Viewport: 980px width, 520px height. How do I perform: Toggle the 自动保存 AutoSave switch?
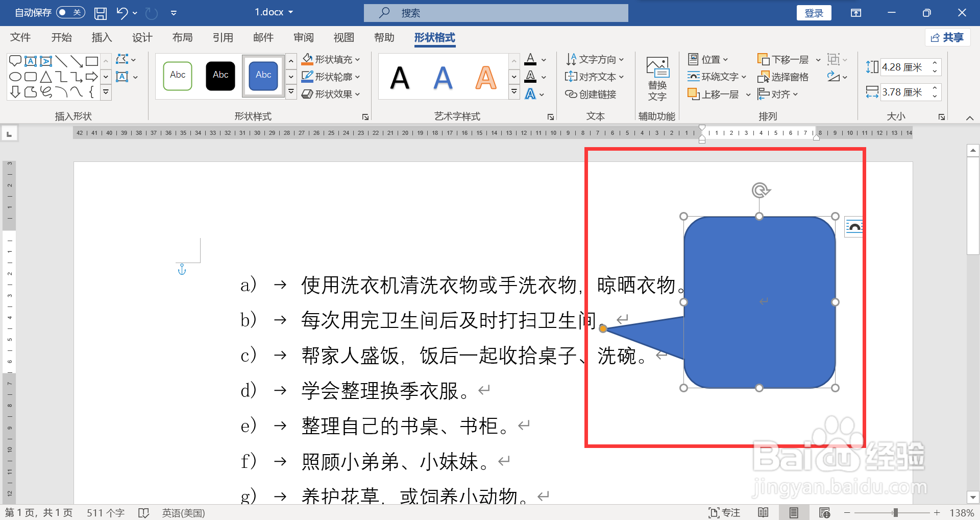70,12
